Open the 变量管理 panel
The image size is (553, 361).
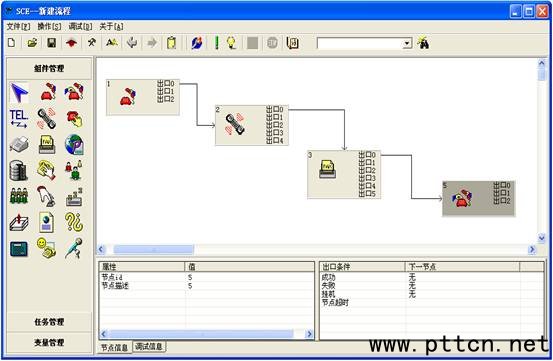[x=49, y=342]
